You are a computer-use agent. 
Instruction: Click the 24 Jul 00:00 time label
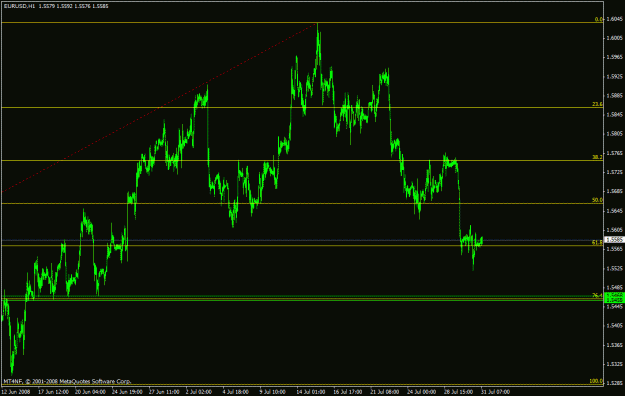423,392
